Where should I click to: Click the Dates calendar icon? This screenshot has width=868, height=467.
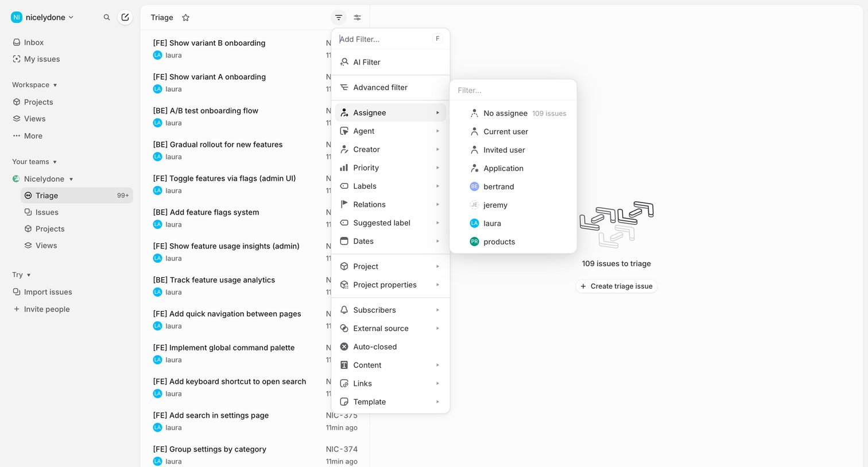(x=344, y=241)
